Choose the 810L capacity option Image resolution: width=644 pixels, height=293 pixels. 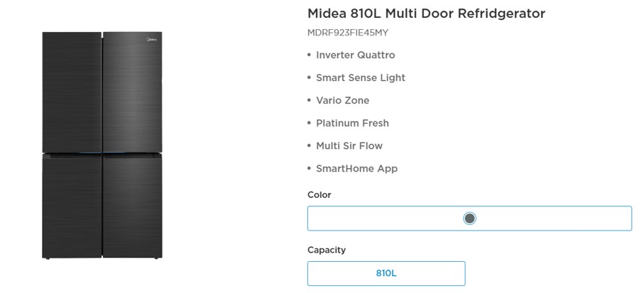[386, 273]
